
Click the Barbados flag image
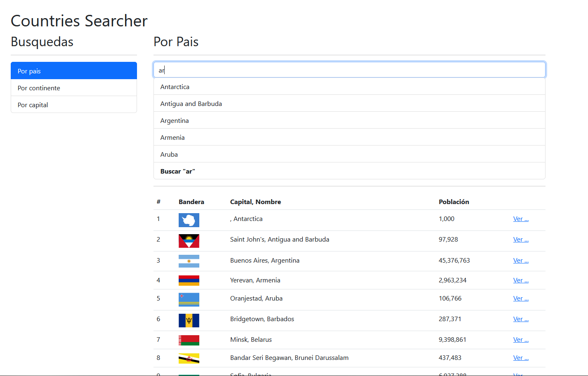(189, 320)
